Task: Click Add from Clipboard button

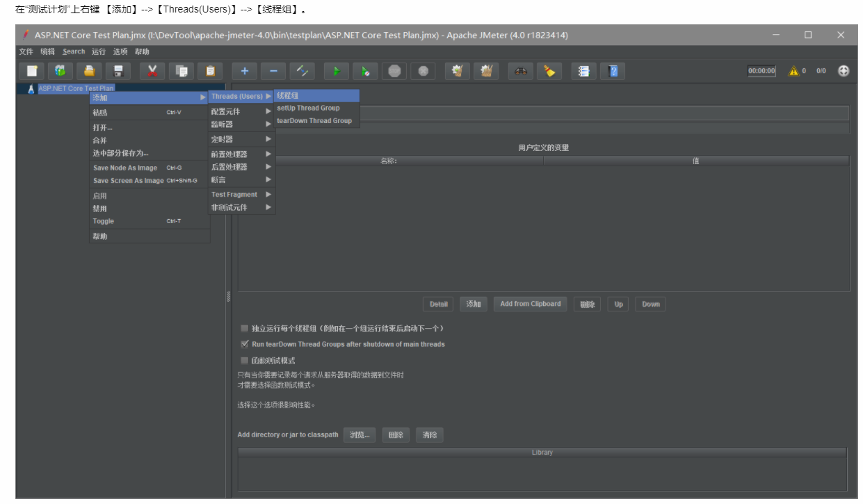Action: coord(530,304)
